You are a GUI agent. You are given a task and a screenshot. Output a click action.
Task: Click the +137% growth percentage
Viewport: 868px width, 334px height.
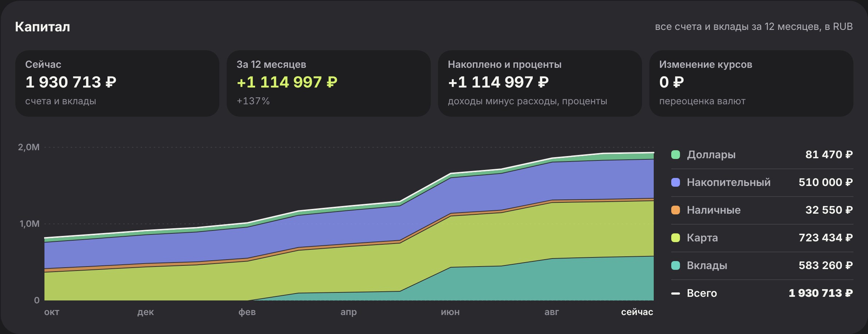click(253, 101)
